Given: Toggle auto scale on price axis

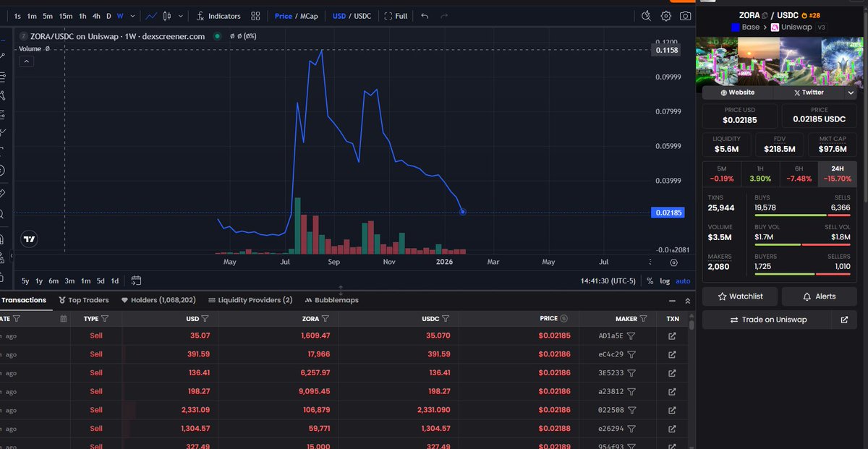Looking at the screenshot, I should tap(683, 281).
